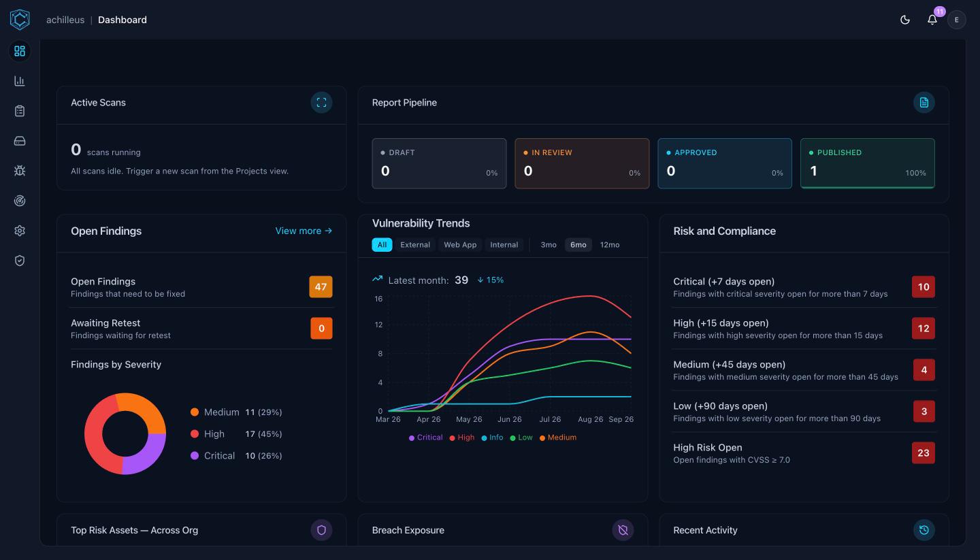The image size is (980, 560).
Task: Open the settings gear sidebar icon
Action: click(20, 231)
